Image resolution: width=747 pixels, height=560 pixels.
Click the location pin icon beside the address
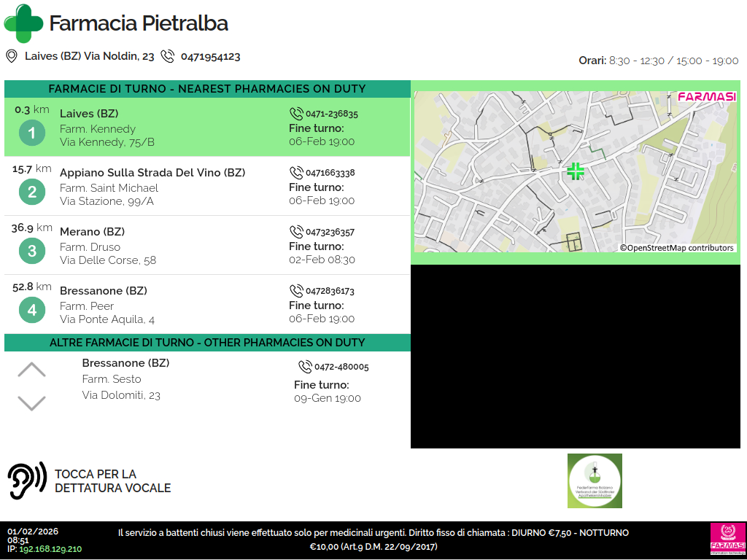pyautogui.click(x=11, y=56)
